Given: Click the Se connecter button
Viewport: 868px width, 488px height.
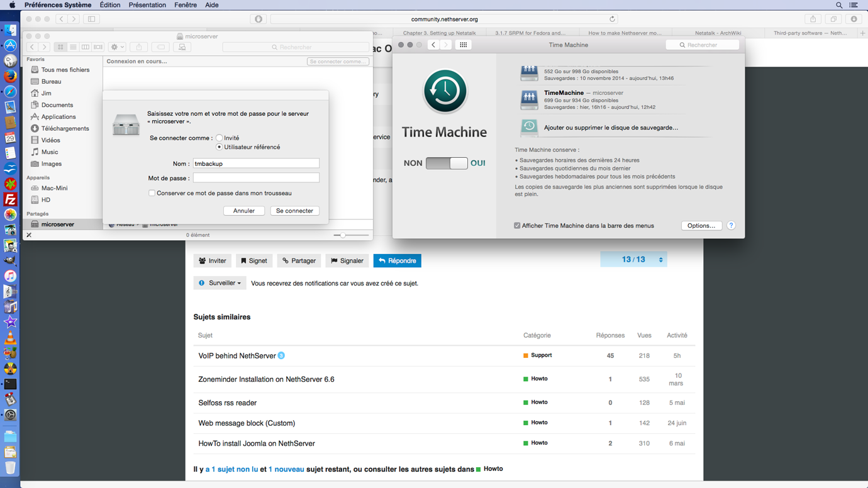Looking at the screenshot, I should pos(294,211).
